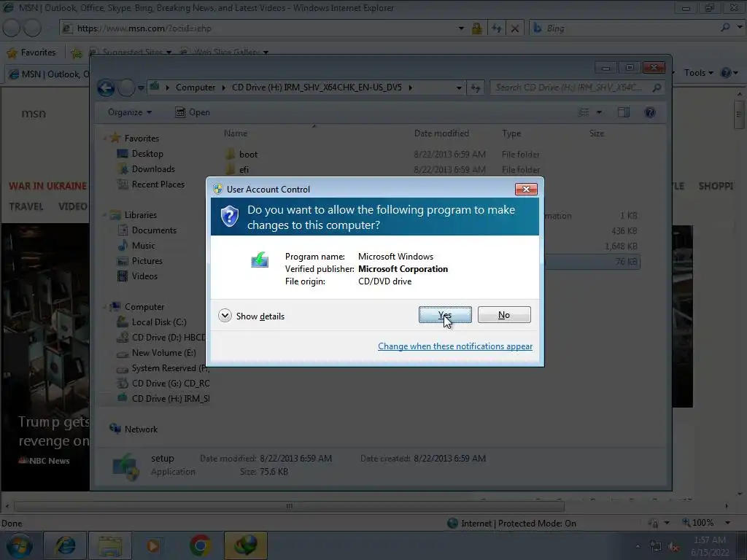The height and width of the screenshot is (560, 747).
Task: Click Bing search magnifier icon
Action: [725, 28]
